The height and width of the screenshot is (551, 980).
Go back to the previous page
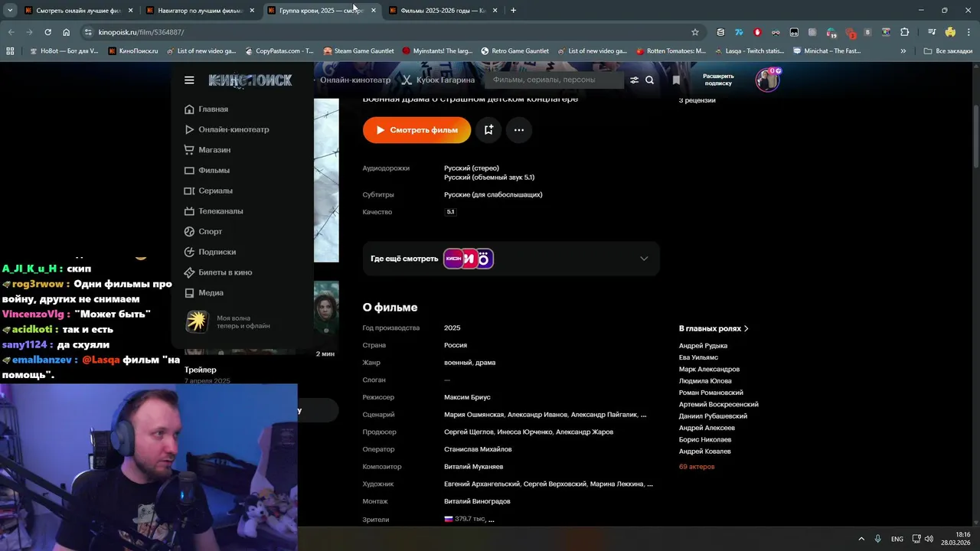[x=11, y=32]
